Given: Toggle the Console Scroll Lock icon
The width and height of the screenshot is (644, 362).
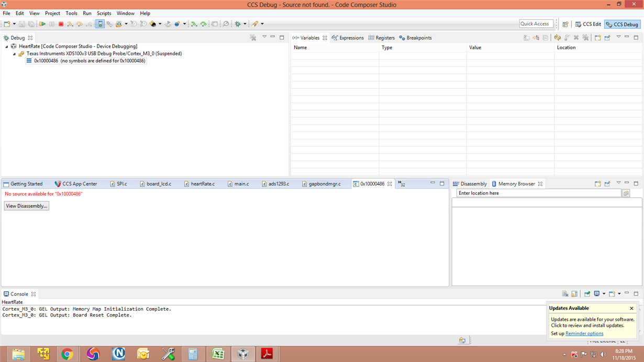Looking at the screenshot, I should tap(574, 294).
